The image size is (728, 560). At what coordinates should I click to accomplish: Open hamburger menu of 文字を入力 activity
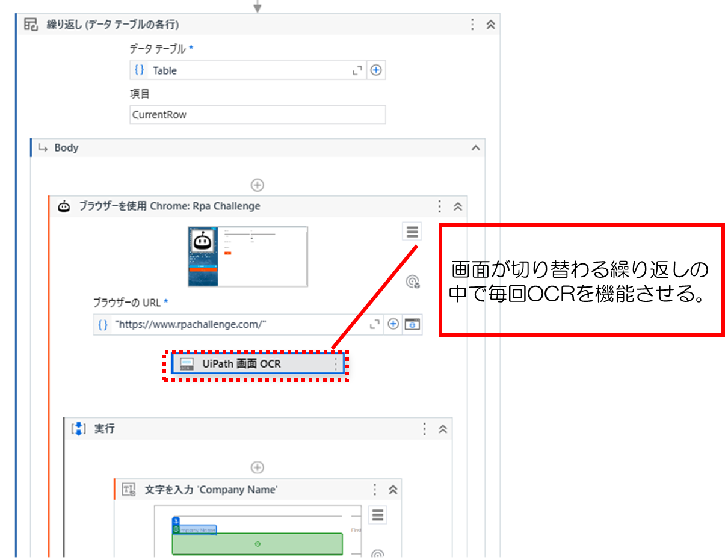378,515
